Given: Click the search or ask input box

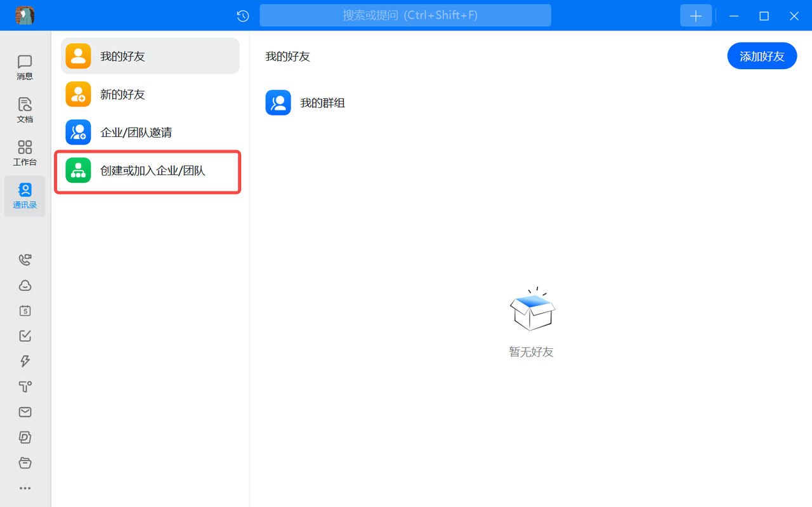Looking at the screenshot, I should click(405, 15).
